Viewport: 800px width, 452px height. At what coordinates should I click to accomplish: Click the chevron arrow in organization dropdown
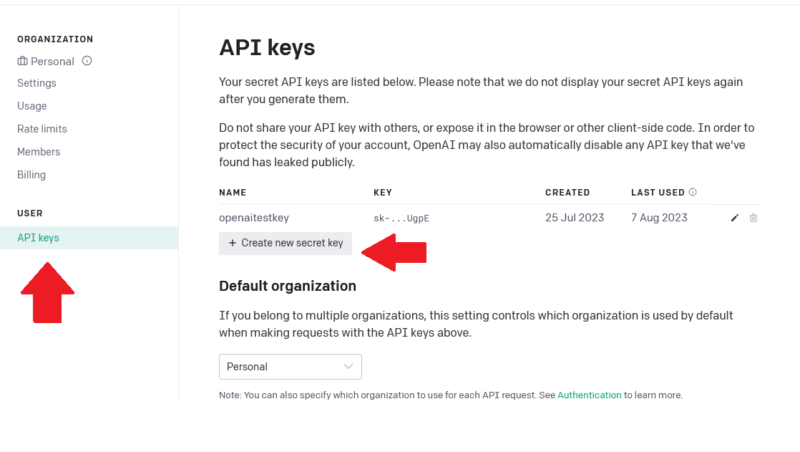point(348,367)
